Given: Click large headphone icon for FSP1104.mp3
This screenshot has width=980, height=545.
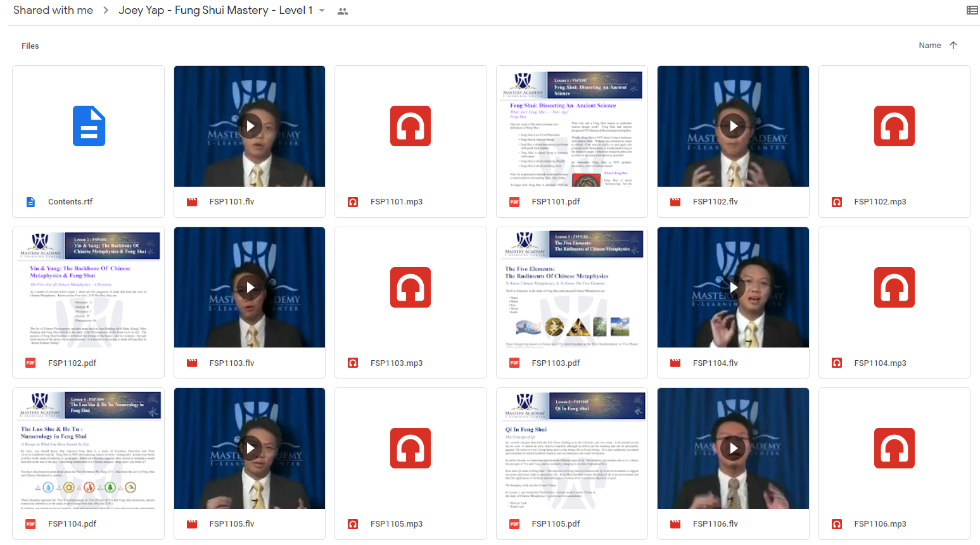Looking at the screenshot, I should pos(894,287).
